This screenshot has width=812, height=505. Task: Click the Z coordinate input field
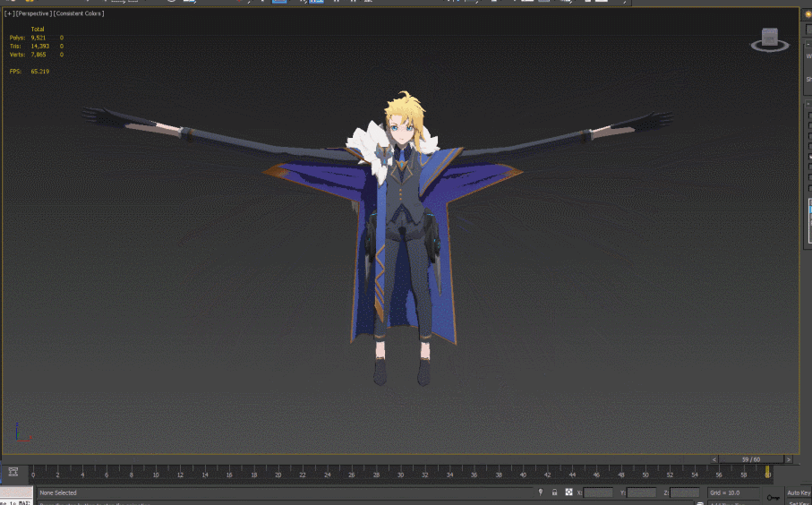685,492
